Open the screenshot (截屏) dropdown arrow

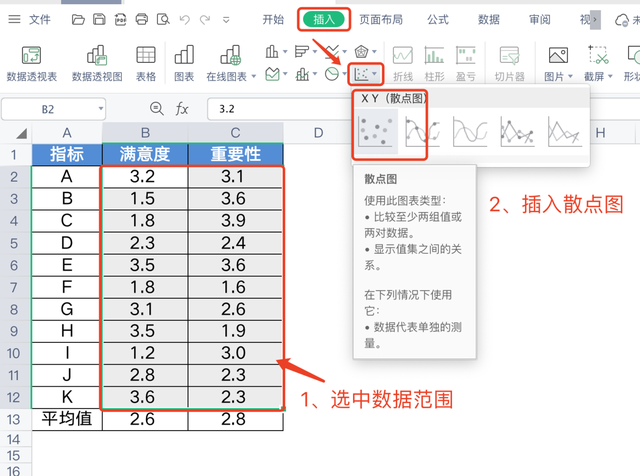[x=610, y=76]
